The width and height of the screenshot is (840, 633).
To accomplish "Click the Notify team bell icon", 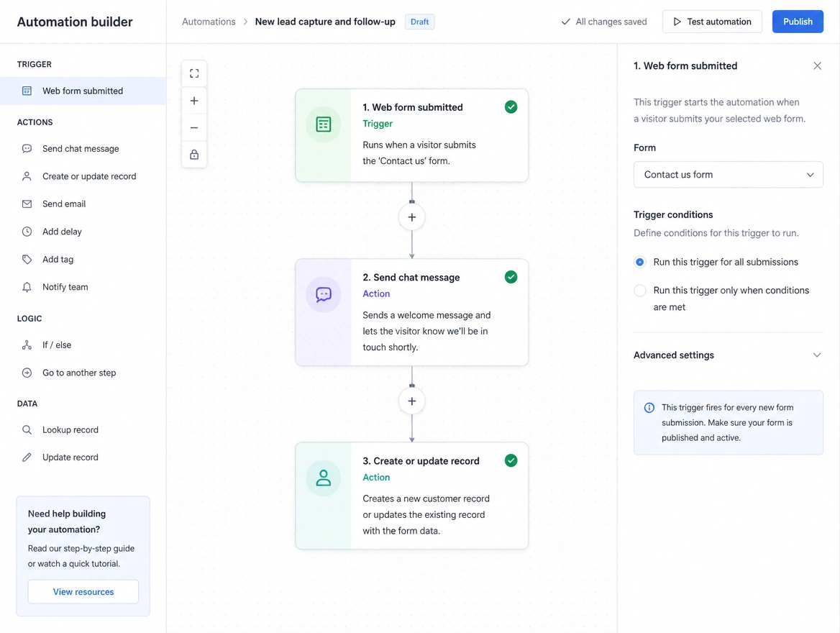I will [x=27, y=287].
